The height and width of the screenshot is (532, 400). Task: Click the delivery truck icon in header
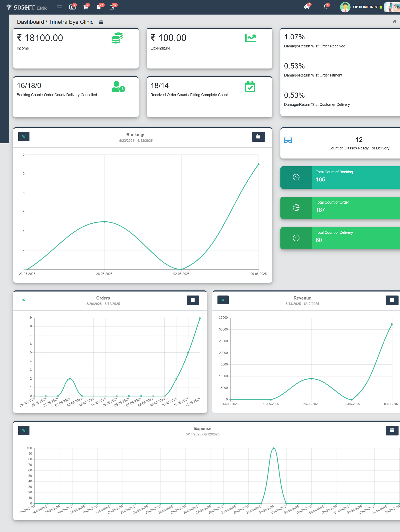click(307, 7)
